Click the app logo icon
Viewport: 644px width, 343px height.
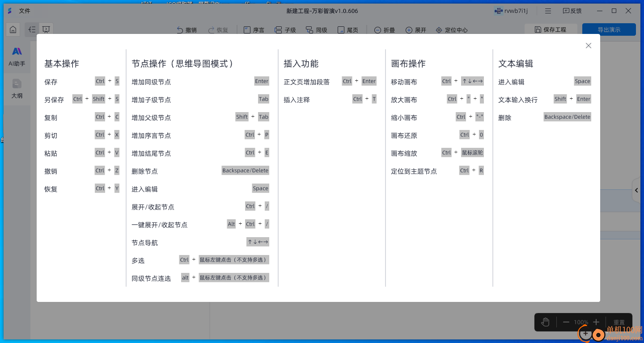[x=9, y=11]
